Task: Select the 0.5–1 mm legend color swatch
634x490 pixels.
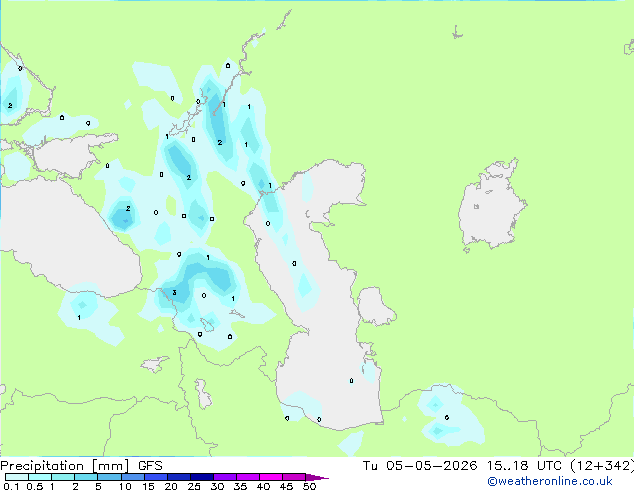Action: (40, 477)
